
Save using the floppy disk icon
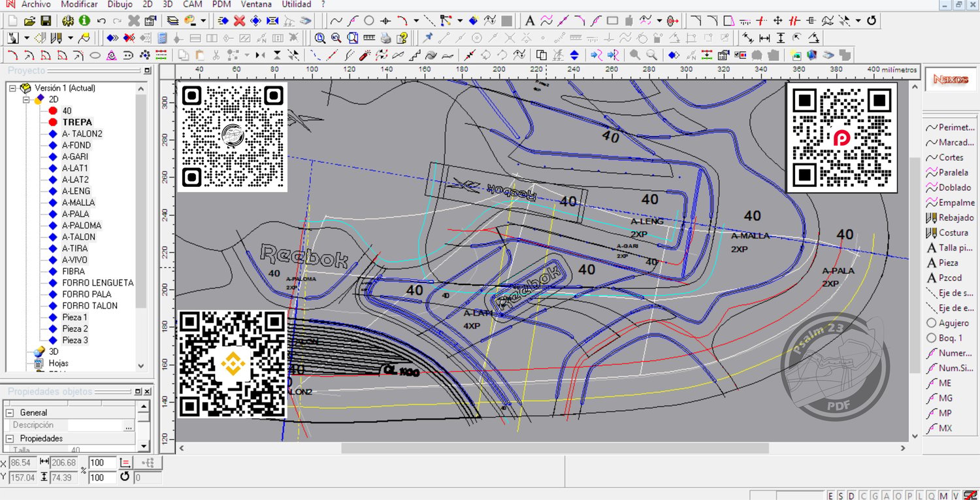[x=46, y=21]
